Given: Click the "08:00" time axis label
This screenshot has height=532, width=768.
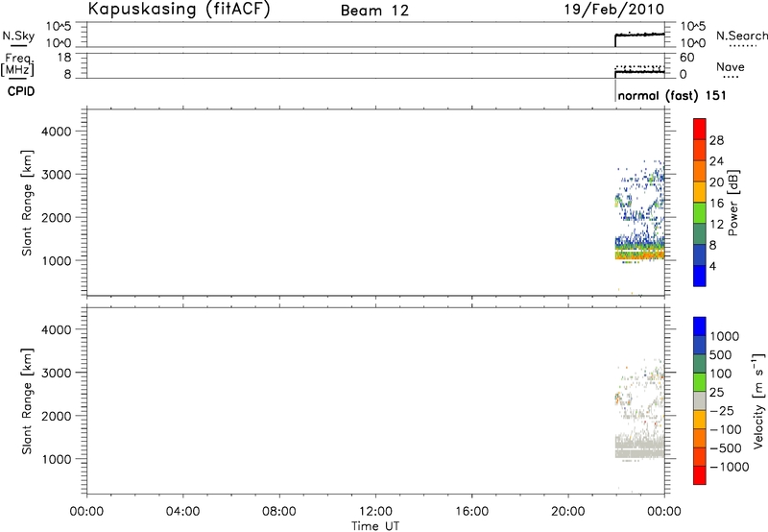Looking at the screenshot, I should tap(278, 512).
